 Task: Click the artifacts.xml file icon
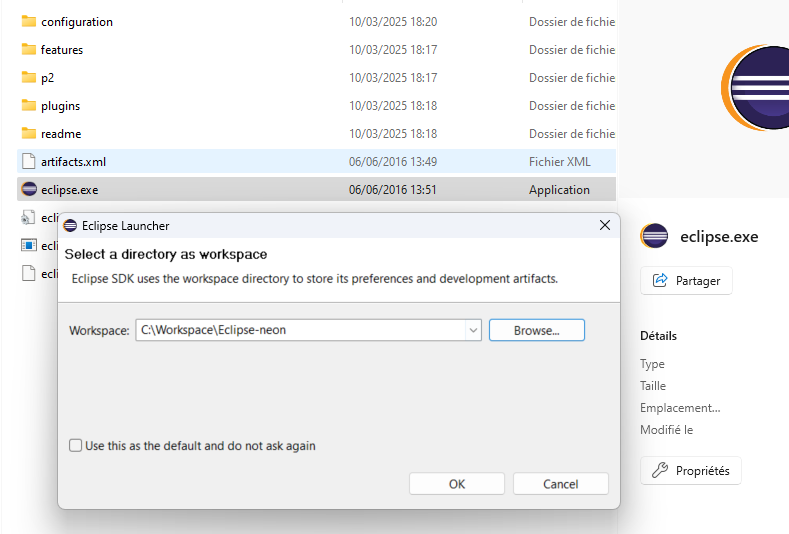click(29, 162)
